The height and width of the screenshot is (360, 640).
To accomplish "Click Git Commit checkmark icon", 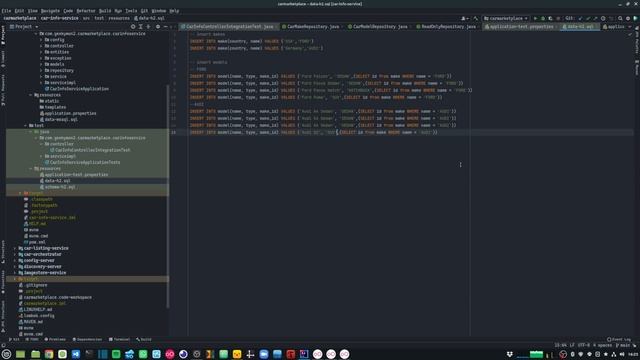I will point(588,18).
